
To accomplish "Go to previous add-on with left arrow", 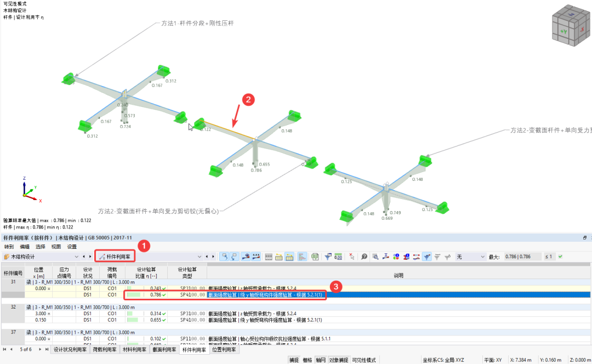I will [x=84, y=257].
